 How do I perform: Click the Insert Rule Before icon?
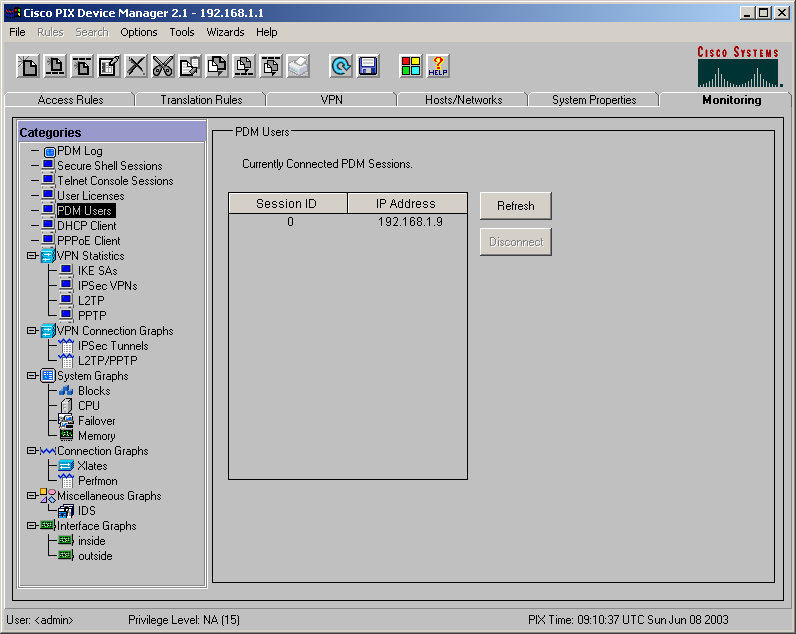click(x=55, y=66)
